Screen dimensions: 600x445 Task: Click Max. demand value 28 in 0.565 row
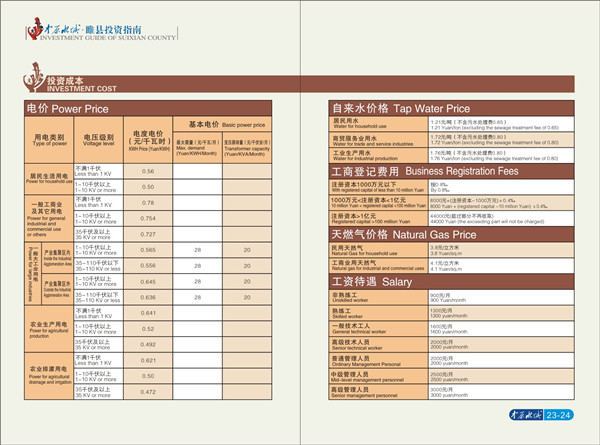click(x=197, y=250)
